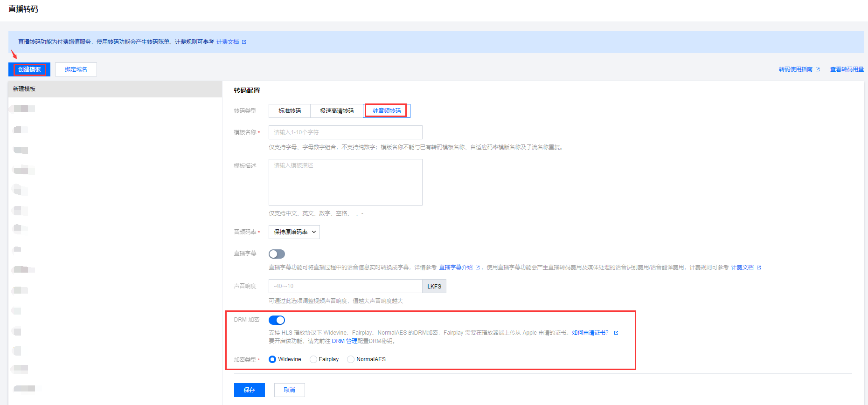The width and height of the screenshot is (868, 405).
Task: Open the 查看转码用量 link
Action: coord(847,69)
